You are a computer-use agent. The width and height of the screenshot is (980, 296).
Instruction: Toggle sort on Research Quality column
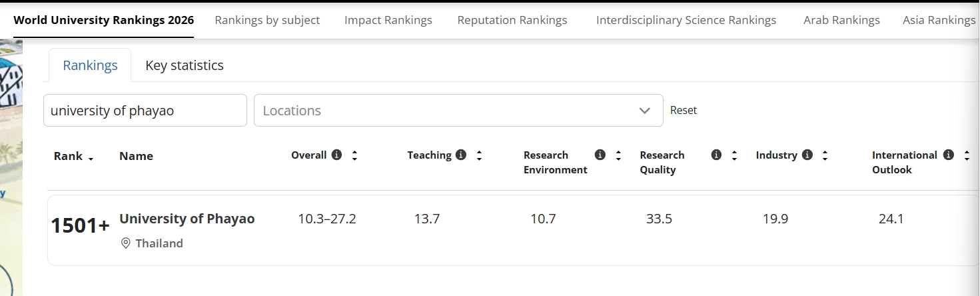(734, 155)
